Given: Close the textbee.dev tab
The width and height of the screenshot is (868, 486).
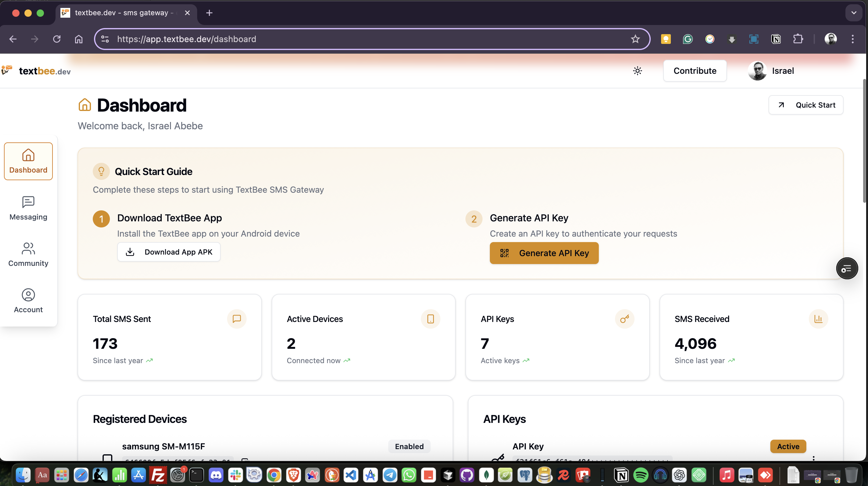Looking at the screenshot, I should (187, 13).
